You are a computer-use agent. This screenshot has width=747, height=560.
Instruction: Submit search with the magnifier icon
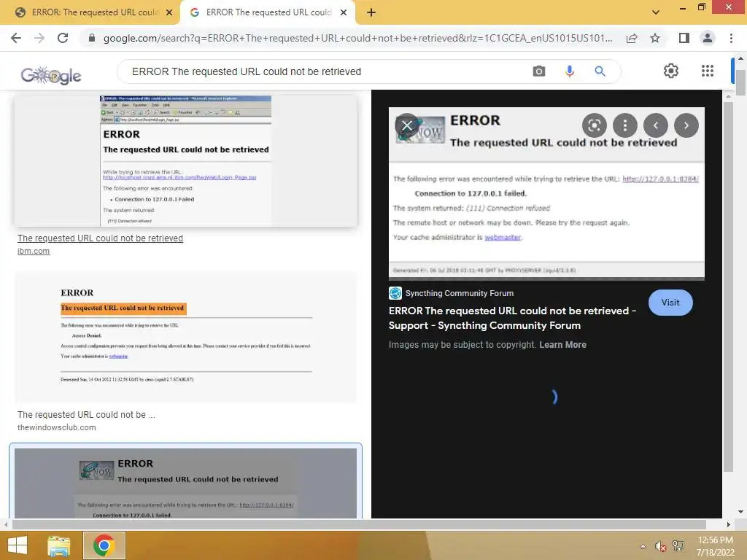600,71
